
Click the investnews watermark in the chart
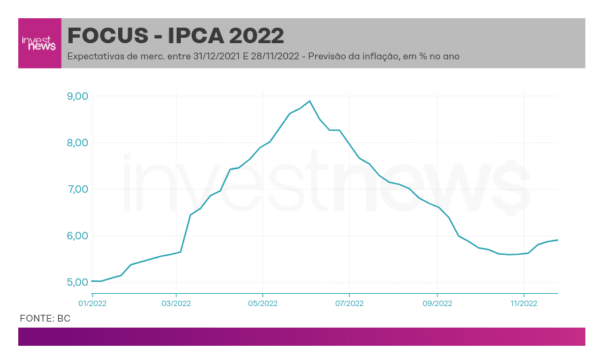[327, 183]
